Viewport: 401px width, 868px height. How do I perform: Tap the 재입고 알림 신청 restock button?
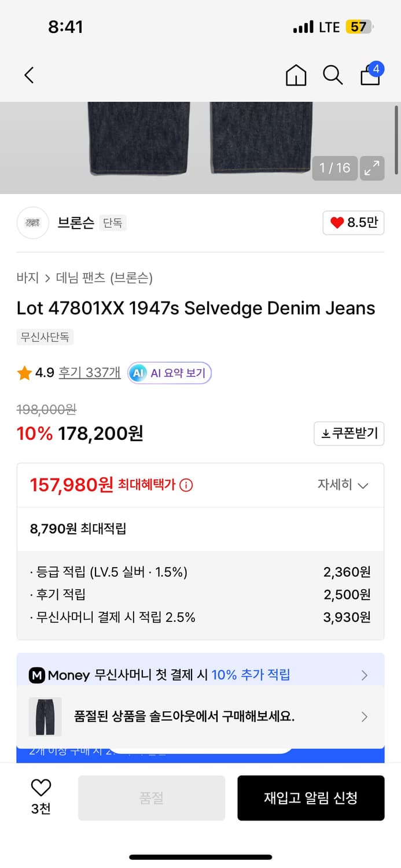click(311, 797)
